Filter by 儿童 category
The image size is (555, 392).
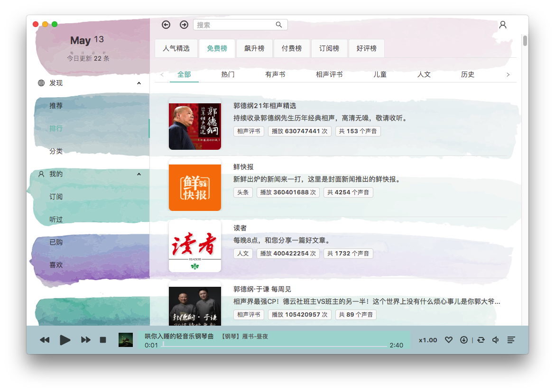click(x=380, y=74)
